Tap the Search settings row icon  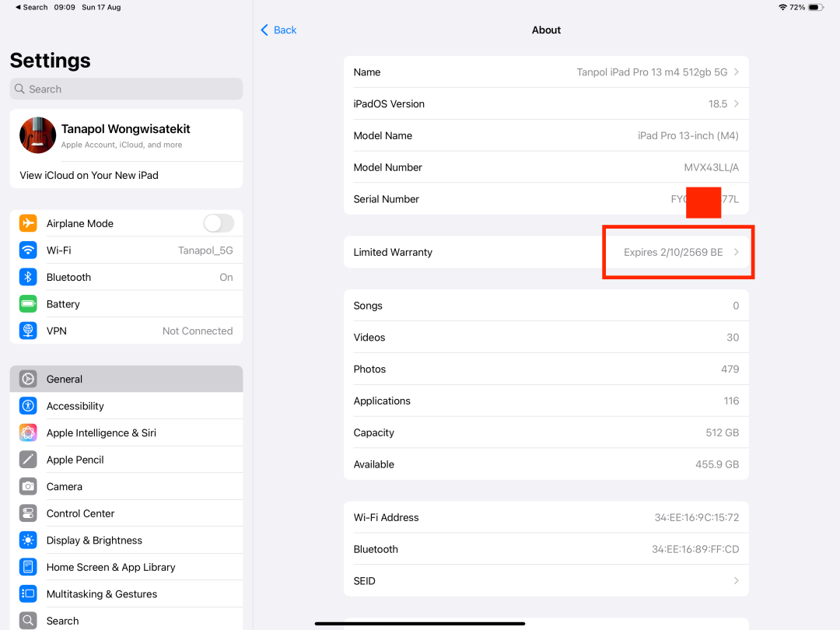(x=28, y=621)
